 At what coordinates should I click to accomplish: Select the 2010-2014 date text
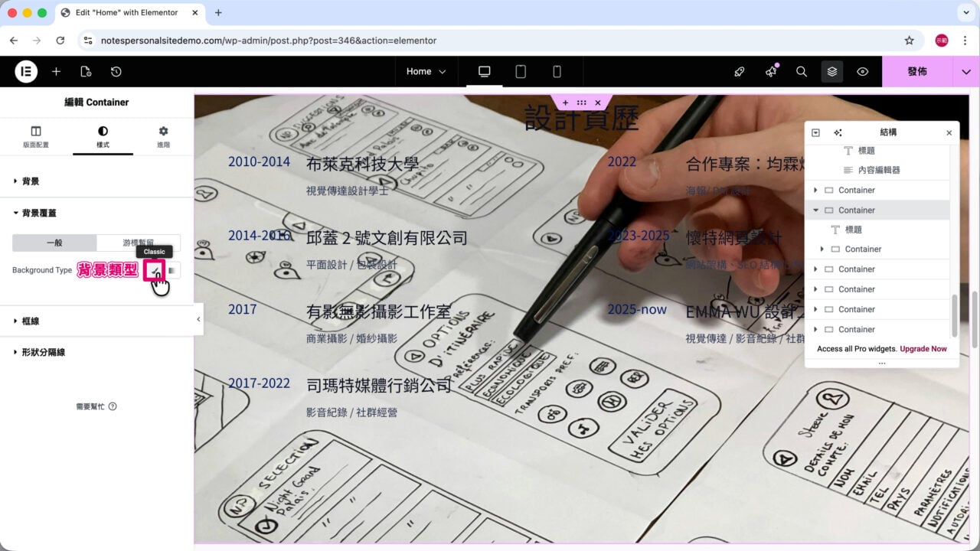click(259, 161)
